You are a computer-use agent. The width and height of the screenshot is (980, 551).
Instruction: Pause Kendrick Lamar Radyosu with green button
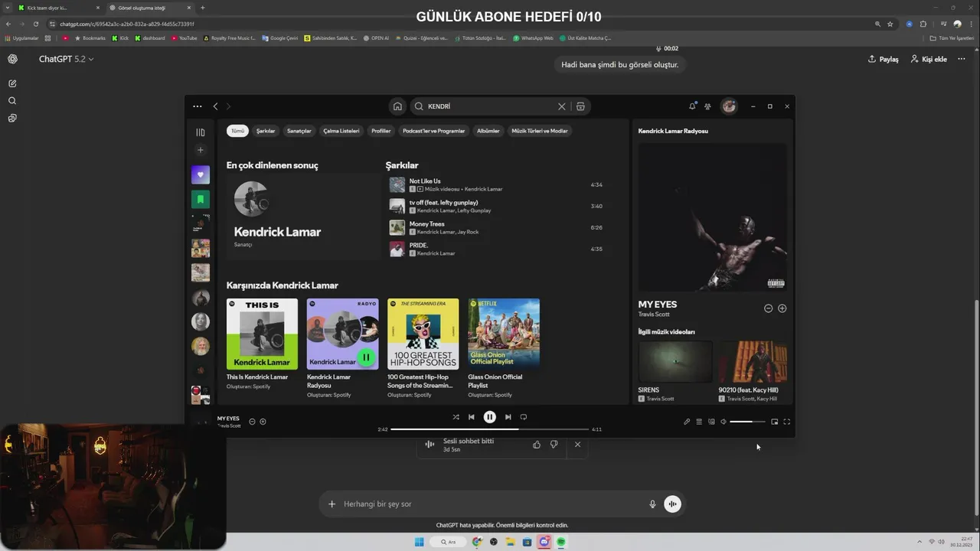coord(366,357)
